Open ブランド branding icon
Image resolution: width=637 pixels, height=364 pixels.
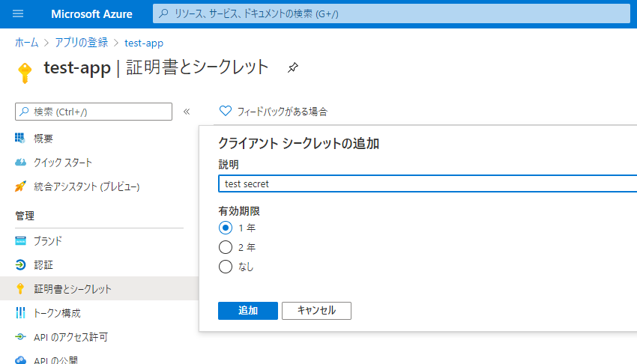click(20, 240)
